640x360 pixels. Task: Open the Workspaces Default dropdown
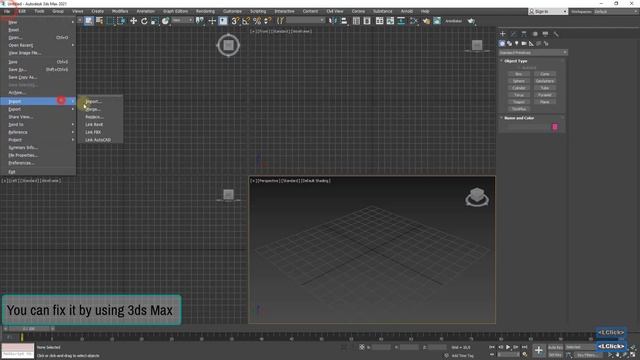[x=616, y=11]
